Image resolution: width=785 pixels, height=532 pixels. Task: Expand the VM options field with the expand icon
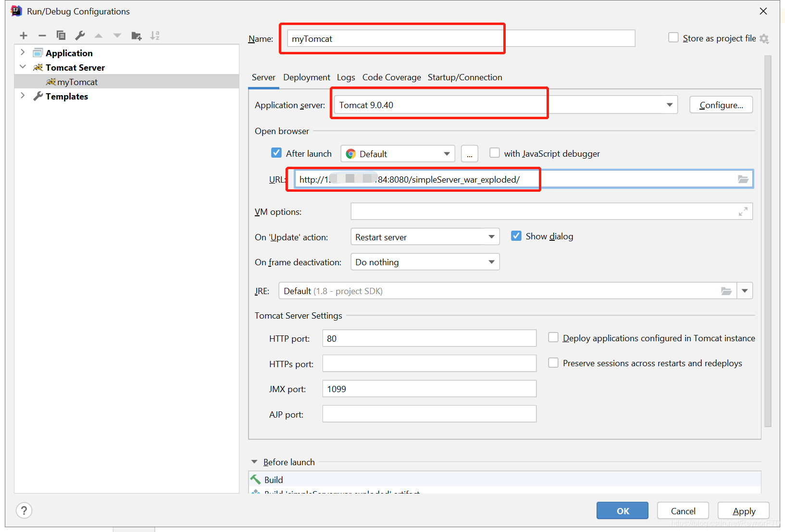(743, 211)
